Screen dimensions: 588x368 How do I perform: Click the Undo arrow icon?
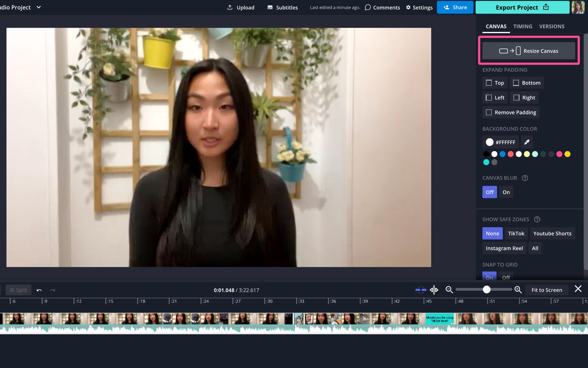39,290
